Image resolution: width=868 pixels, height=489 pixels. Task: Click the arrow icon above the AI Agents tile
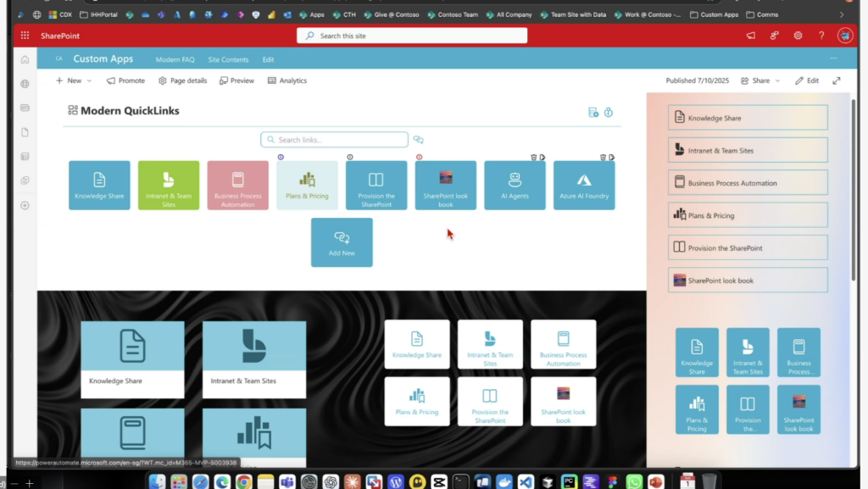[x=542, y=157]
